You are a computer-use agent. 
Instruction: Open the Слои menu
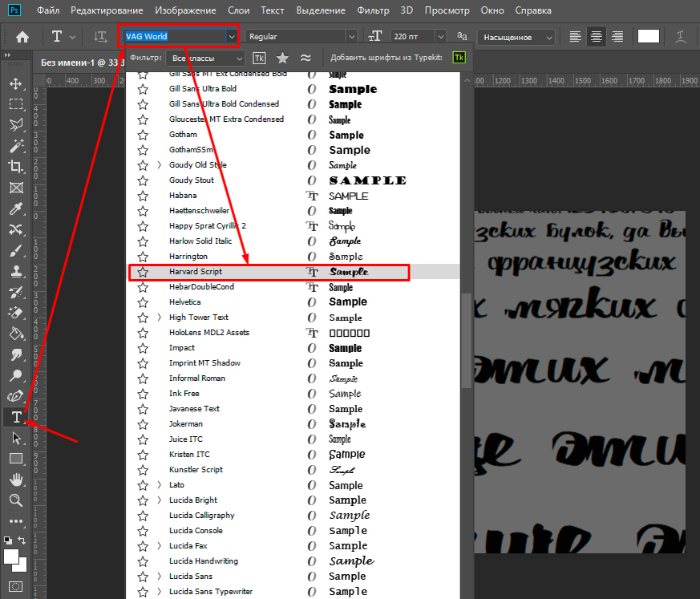click(238, 10)
